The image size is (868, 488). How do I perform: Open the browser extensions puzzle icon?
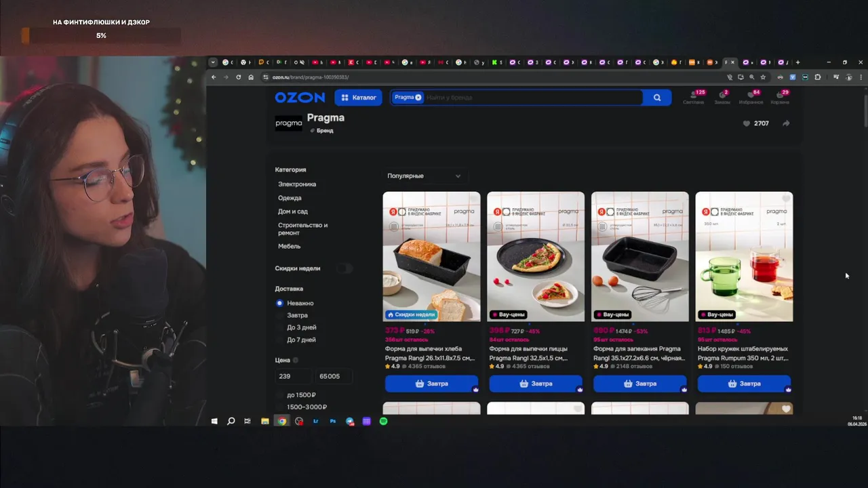817,77
